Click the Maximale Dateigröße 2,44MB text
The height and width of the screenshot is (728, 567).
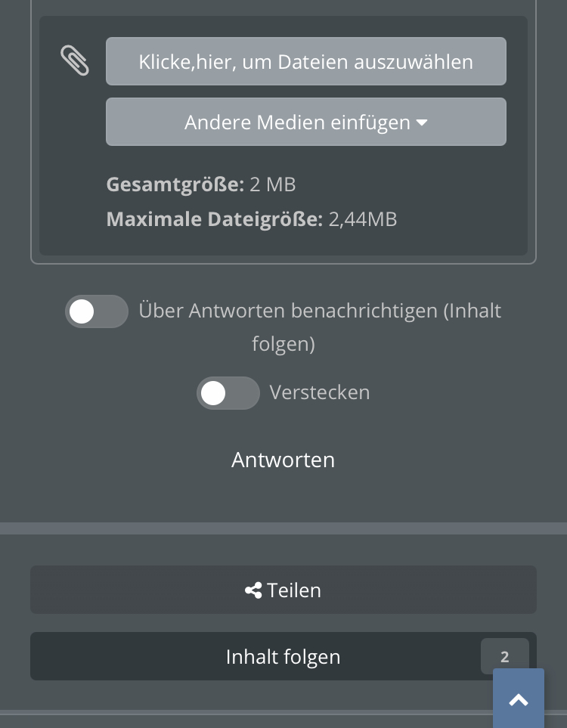pyautogui.click(x=252, y=219)
